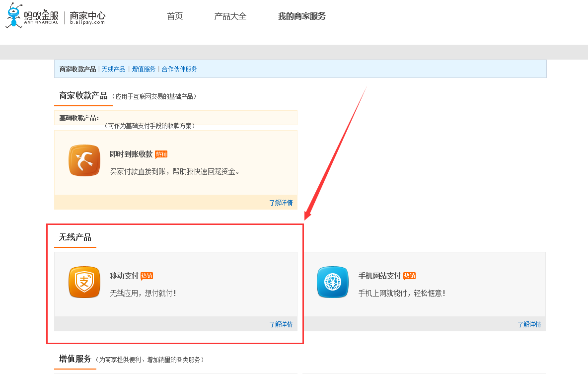
Task: Click the 移动支付 product title
Action: tap(124, 276)
